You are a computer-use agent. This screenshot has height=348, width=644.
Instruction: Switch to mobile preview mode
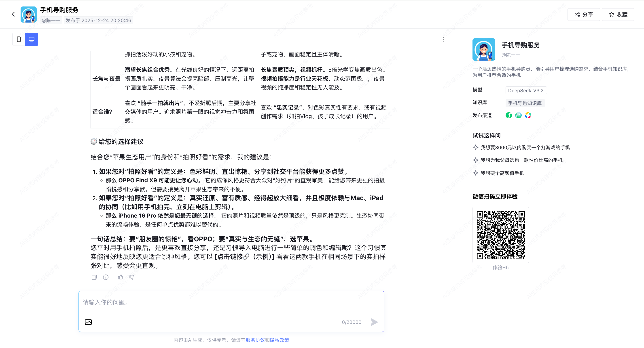[x=19, y=39]
